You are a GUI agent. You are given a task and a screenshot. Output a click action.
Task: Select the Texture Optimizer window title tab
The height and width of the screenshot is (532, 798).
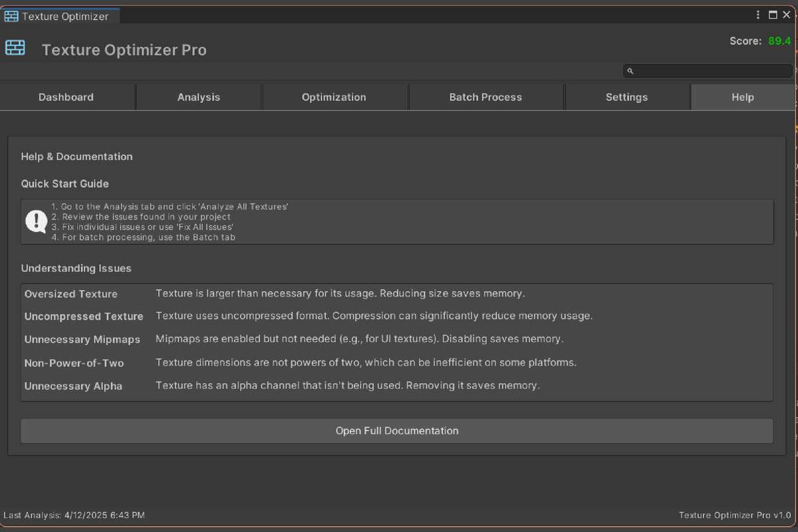60,17
